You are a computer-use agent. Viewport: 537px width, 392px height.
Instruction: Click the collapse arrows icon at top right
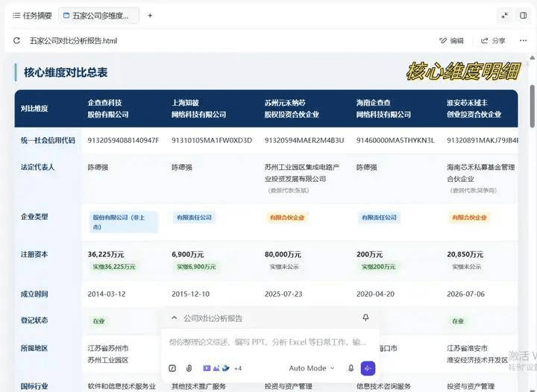505,16
